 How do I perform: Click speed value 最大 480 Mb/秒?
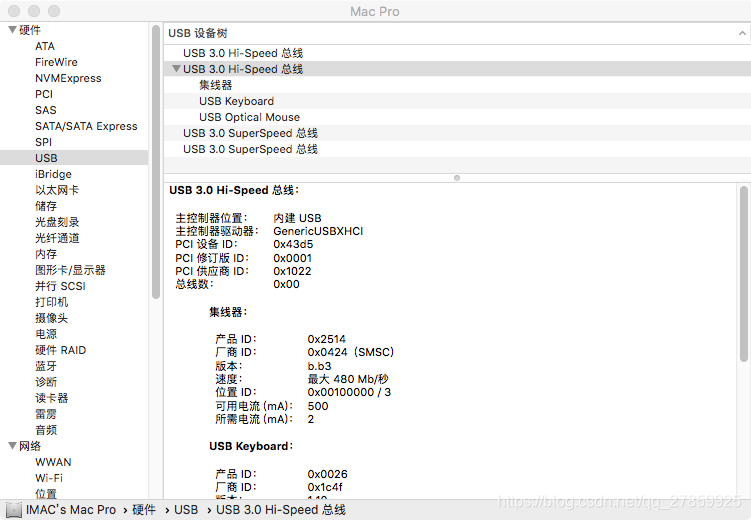click(x=348, y=379)
